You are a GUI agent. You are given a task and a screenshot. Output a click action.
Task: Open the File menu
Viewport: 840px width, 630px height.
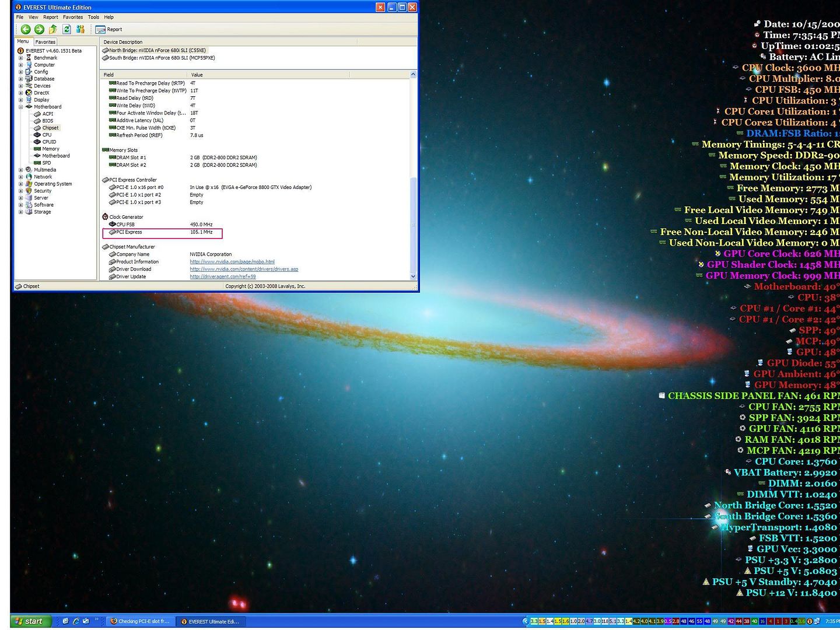[x=20, y=17]
